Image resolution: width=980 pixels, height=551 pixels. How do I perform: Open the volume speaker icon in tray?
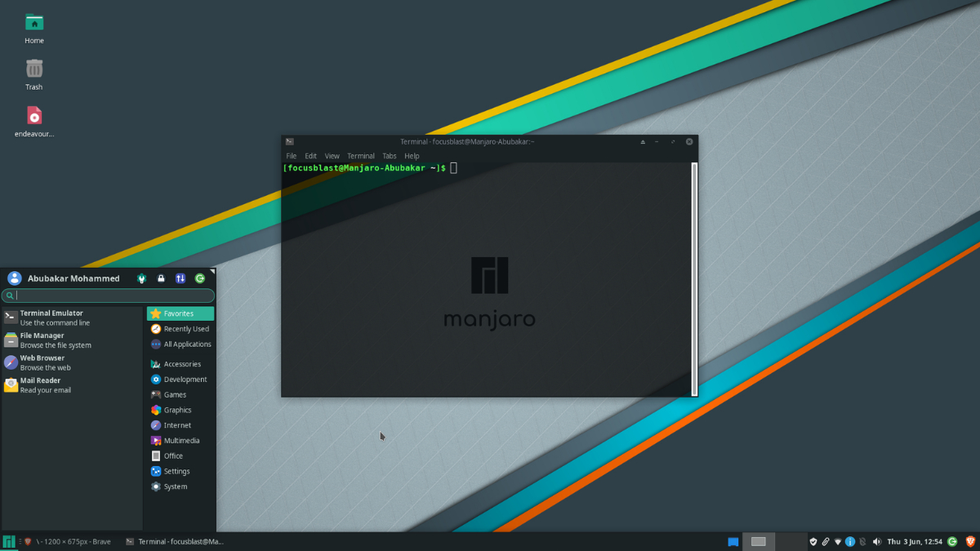tap(877, 541)
